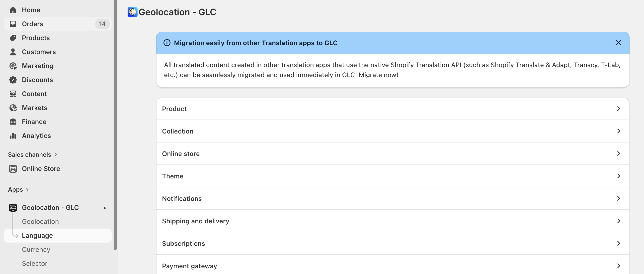The image size is (644, 274).
Task: Click the Discounts badge icon
Action: pyautogui.click(x=13, y=80)
